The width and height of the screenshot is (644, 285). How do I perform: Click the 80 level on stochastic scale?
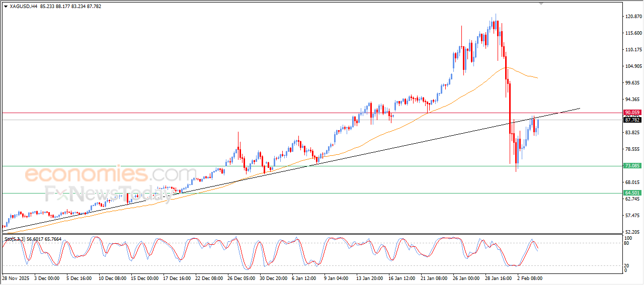click(x=627, y=243)
